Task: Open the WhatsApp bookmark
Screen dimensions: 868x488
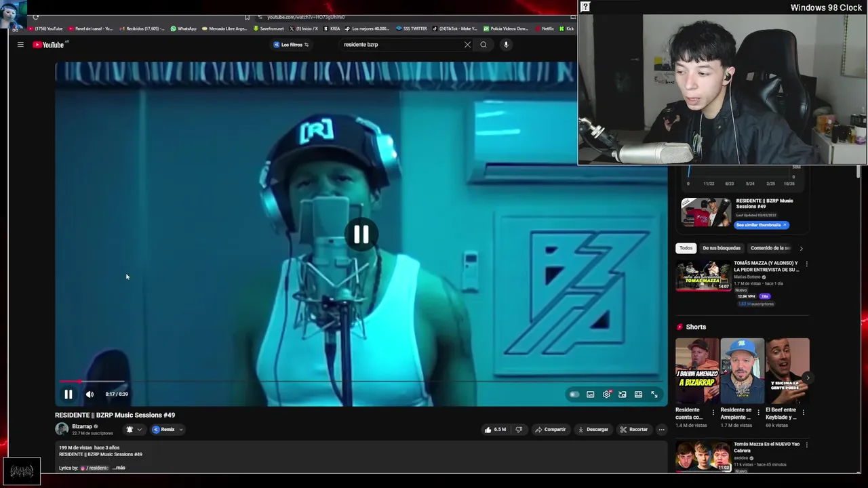Action: coord(184,28)
